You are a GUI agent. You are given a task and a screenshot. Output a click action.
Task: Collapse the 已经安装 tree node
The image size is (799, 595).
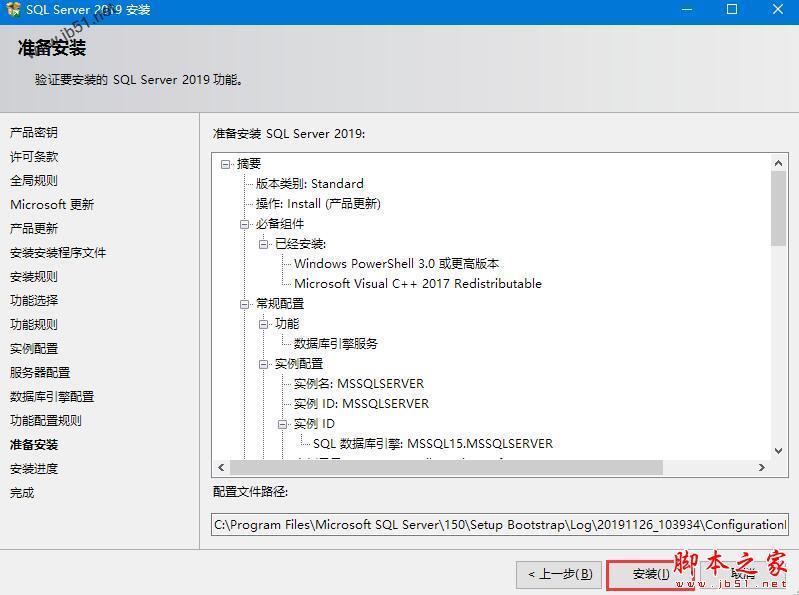point(263,244)
